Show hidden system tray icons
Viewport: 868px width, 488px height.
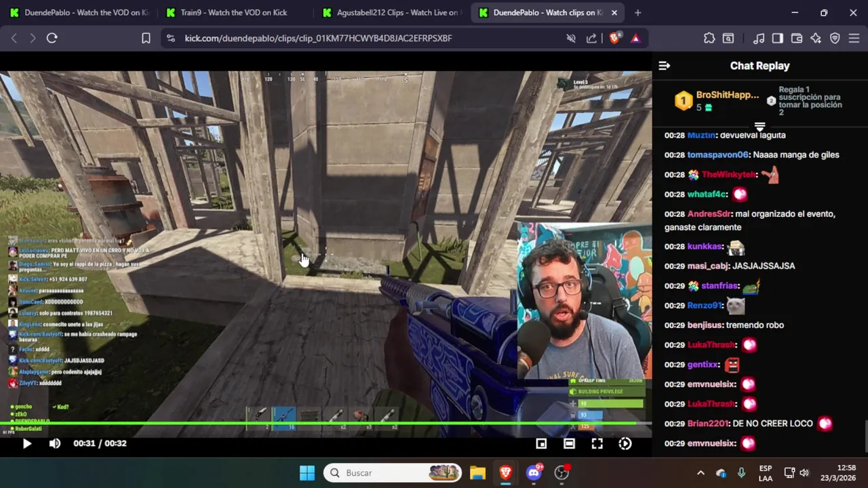[x=701, y=472]
